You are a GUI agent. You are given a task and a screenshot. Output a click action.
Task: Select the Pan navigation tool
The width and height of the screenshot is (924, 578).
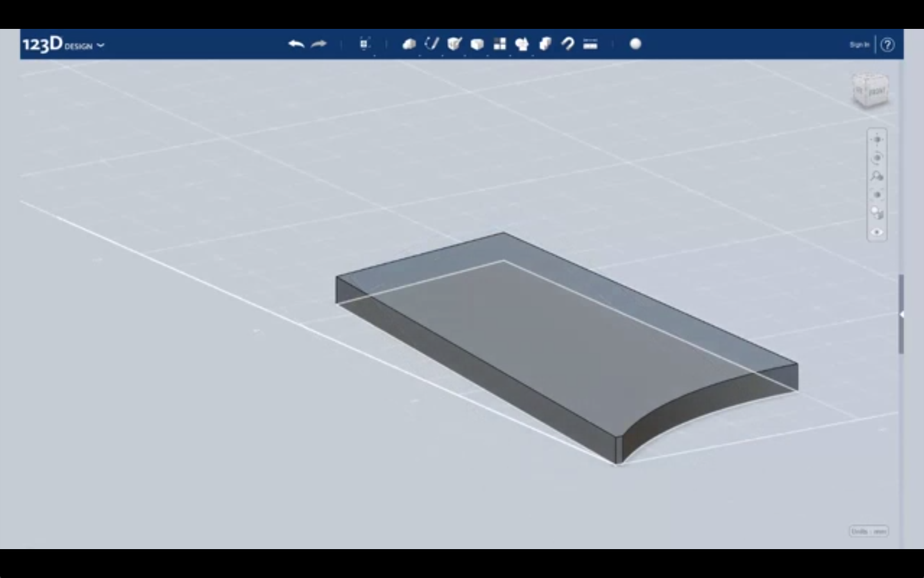click(x=877, y=139)
